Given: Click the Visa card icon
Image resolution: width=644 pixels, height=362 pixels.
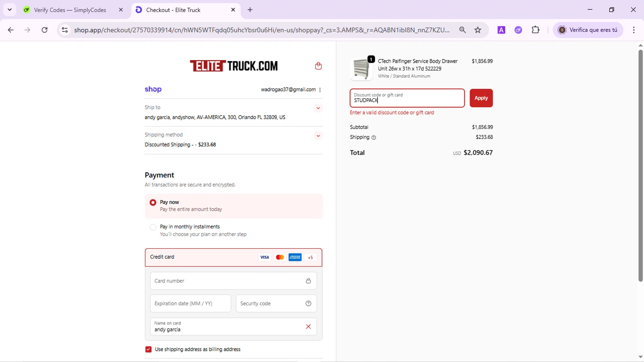Looking at the screenshot, I should point(264,257).
